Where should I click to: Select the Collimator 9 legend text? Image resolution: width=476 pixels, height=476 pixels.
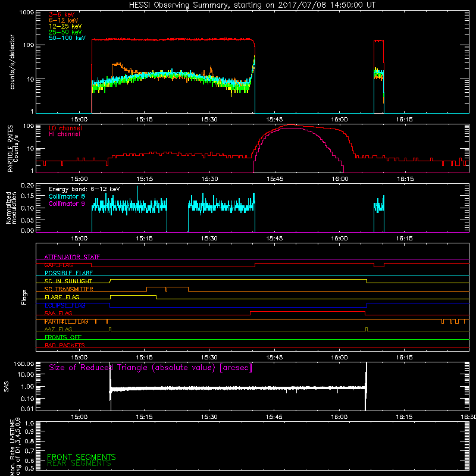pos(67,203)
